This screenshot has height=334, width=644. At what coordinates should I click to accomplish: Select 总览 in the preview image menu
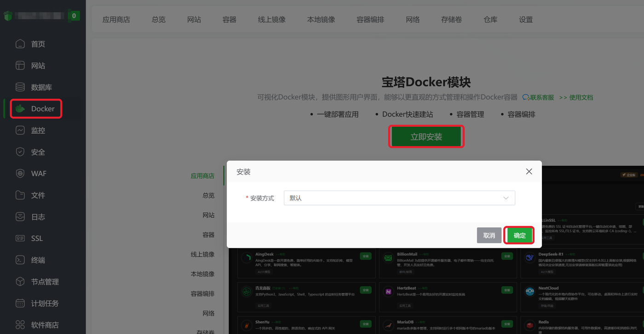208,195
